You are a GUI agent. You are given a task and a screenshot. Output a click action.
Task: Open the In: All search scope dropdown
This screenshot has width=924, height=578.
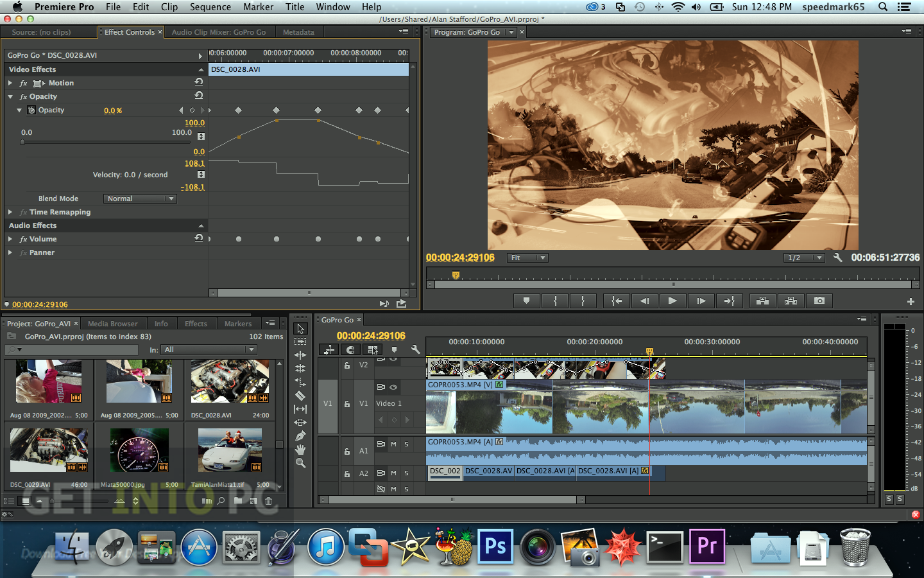tap(209, 349)
